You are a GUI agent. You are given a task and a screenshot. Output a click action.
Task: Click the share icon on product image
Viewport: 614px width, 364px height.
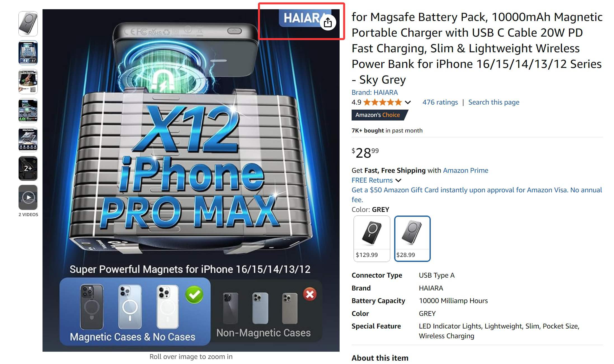point(328,22)
